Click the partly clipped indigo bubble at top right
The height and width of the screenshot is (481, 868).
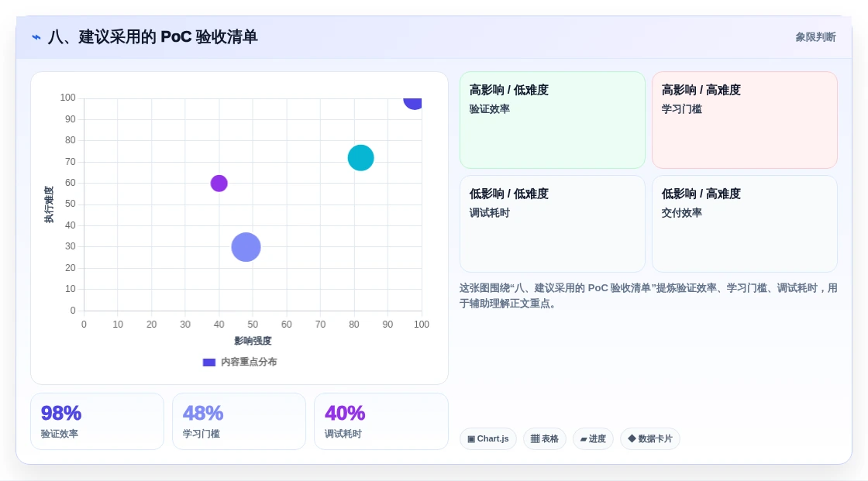(413, 103)
